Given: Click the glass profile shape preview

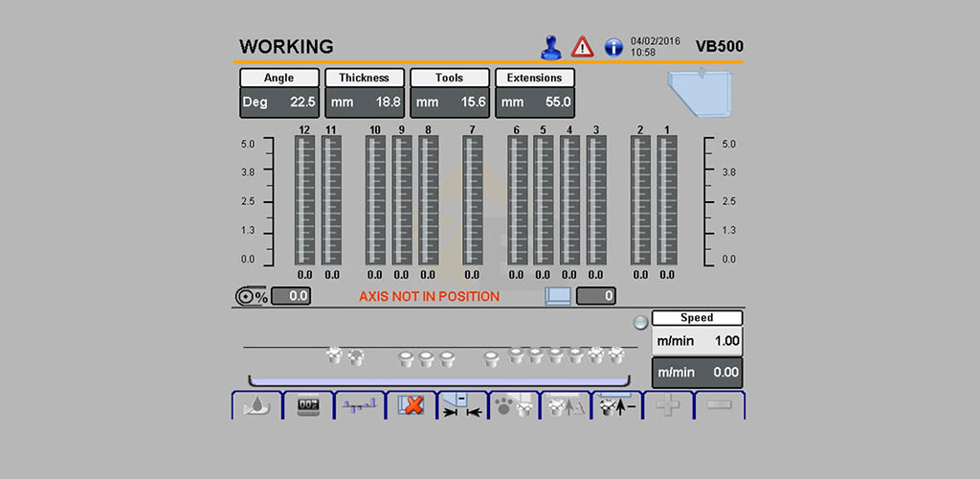Looking at the screenshot, I should [x=700, y=93].
